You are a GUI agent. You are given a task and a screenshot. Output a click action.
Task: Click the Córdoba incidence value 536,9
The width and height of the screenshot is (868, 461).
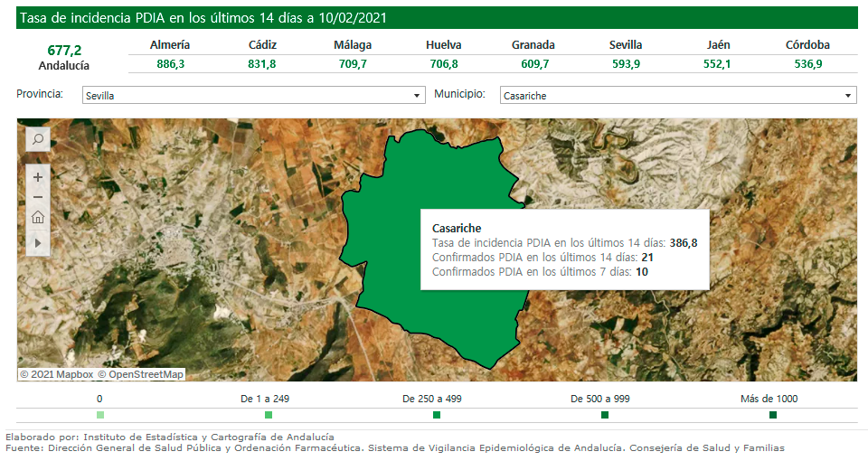(x=807, y=64)
